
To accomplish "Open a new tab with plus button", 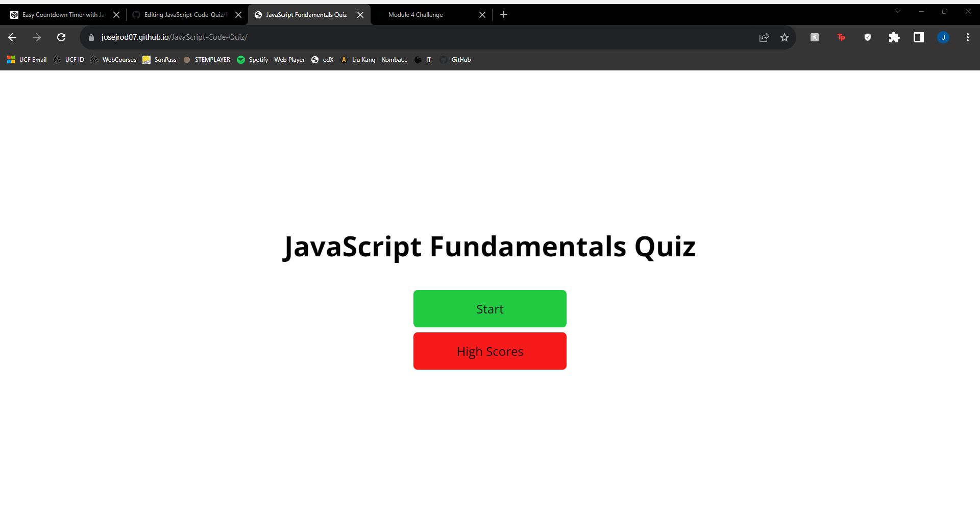I will click(504, 14).
